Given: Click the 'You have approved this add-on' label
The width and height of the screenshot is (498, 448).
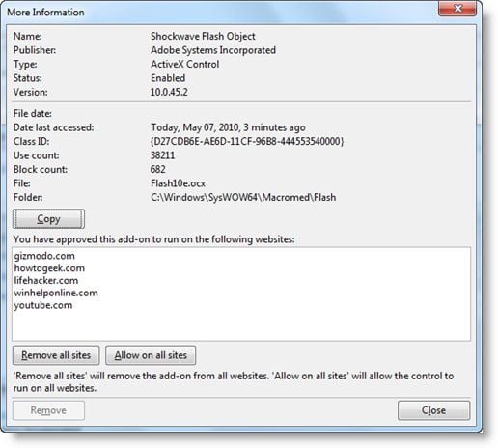Looking at the screenshot, I should coord(153,239).
